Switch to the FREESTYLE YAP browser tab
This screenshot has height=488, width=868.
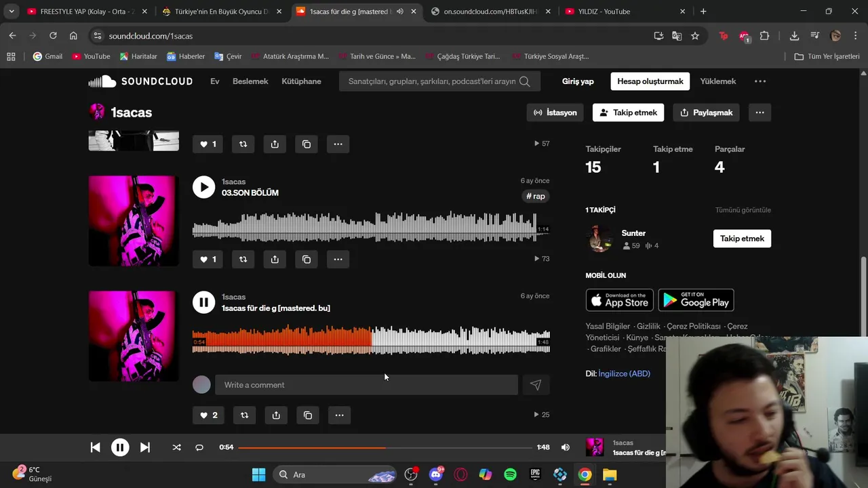tap(88, 12)
